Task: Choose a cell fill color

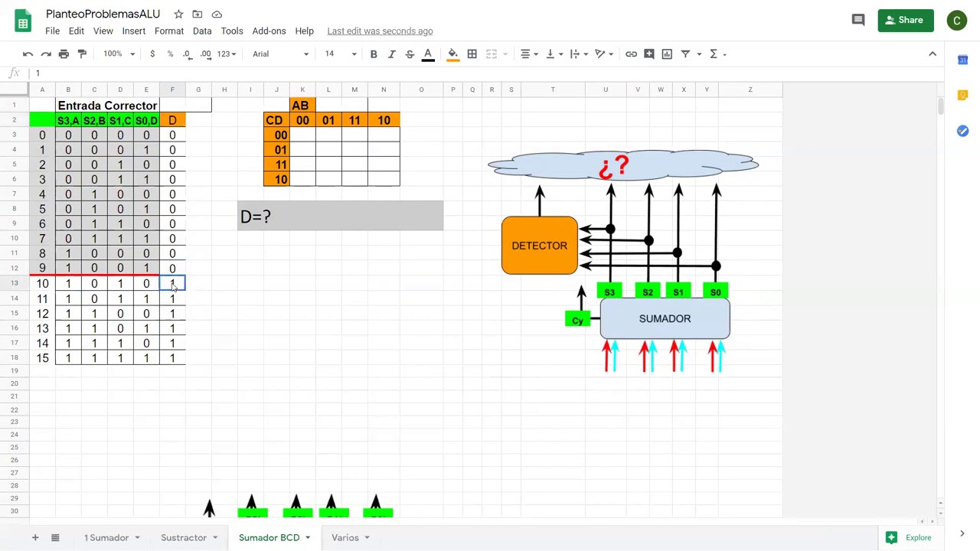Action: click(452, 54)
